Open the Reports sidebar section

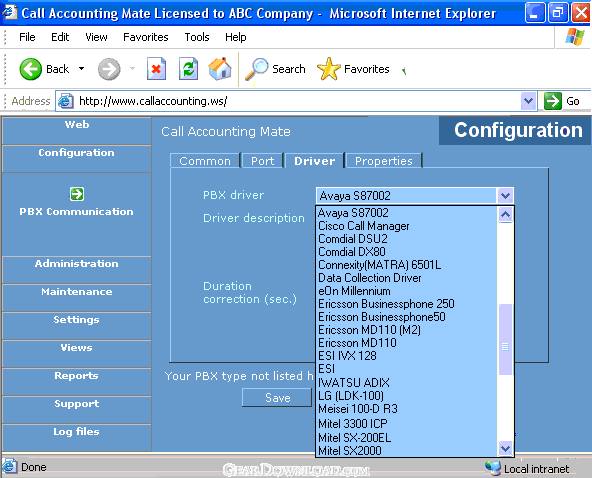pos(77,381)
